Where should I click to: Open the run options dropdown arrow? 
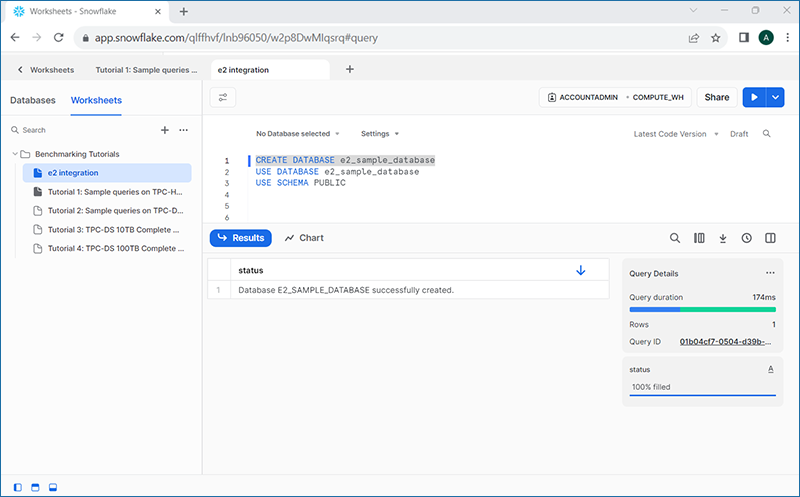776,97
